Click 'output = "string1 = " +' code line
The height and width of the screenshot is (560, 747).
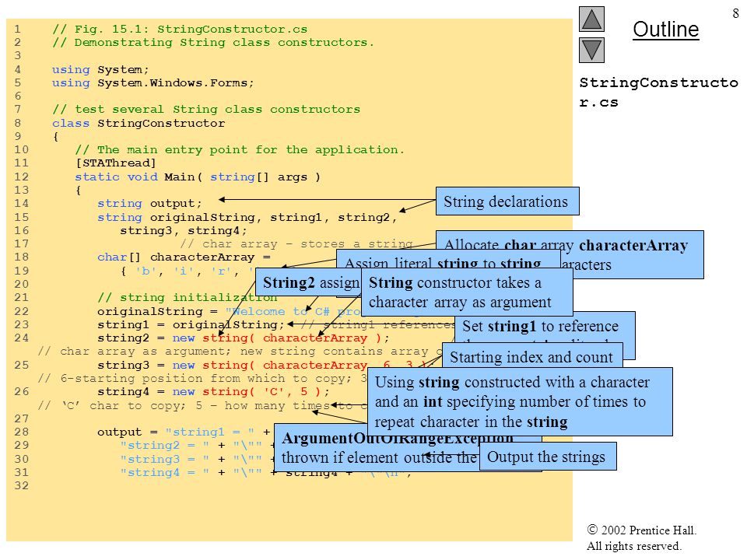[x=184, y=432]
